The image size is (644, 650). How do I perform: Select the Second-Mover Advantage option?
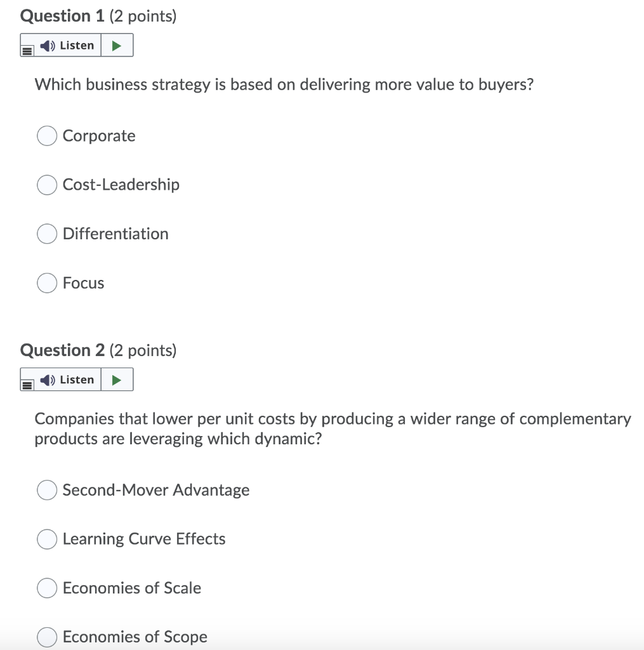point(46,489)
